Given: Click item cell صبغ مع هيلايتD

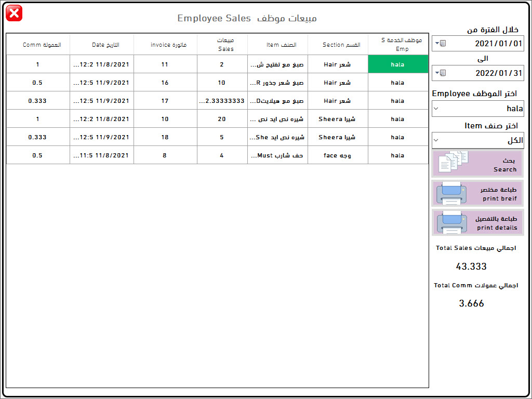Looking at the screenshot, I should [277, 101].
